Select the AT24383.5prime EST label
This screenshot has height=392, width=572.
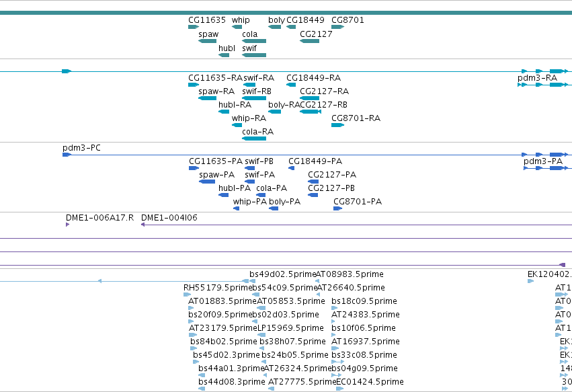(366, 315)
